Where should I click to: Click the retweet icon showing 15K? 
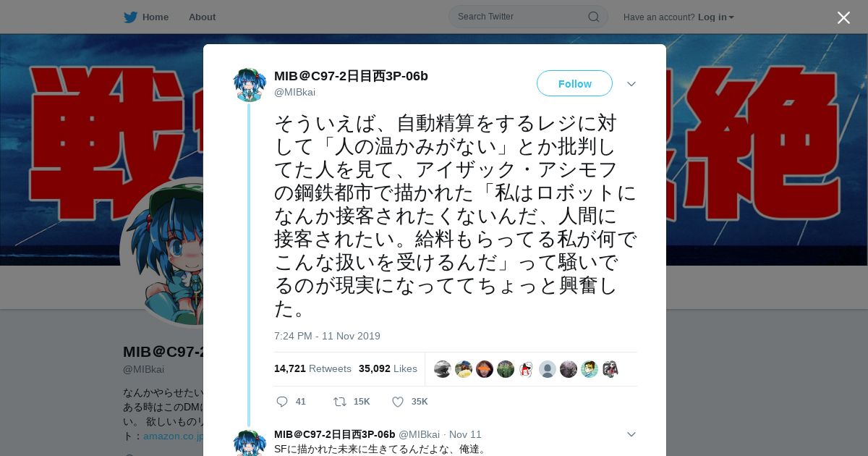[x=339, y=402]
